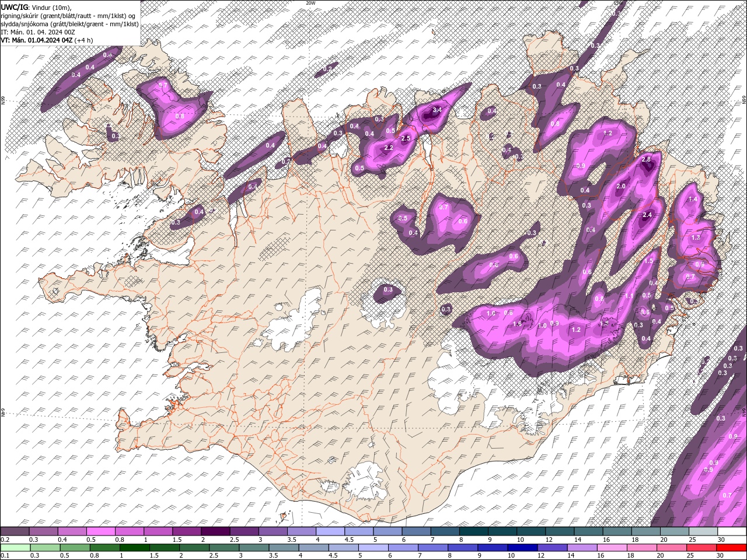Screen dimensions: 747x560
Task: Click the violet 12 swatch in lower legend
Action: tap(552, 547)
